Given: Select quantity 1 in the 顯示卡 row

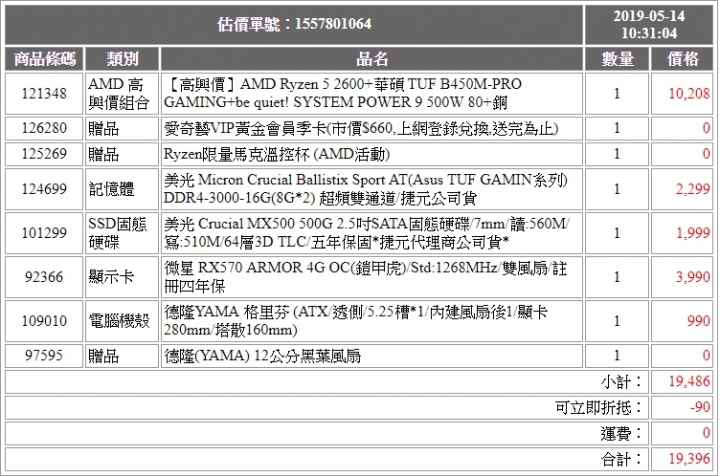Looking at the screenshot, I should (x=617, y=277).
